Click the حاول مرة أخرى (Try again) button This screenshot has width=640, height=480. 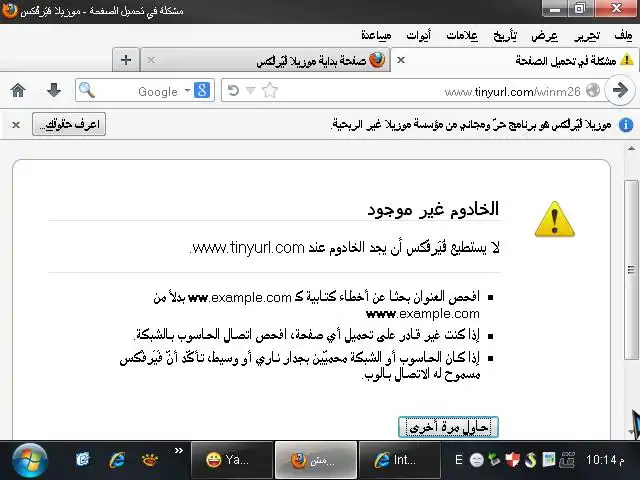pyautogui.click(x=448, y=427)
